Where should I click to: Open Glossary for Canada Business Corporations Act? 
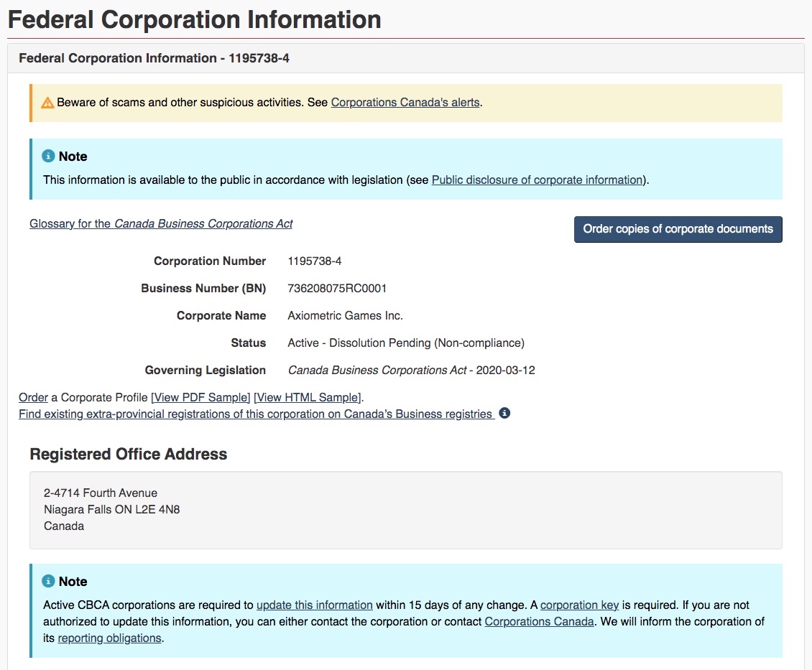(x=161, y=224)
